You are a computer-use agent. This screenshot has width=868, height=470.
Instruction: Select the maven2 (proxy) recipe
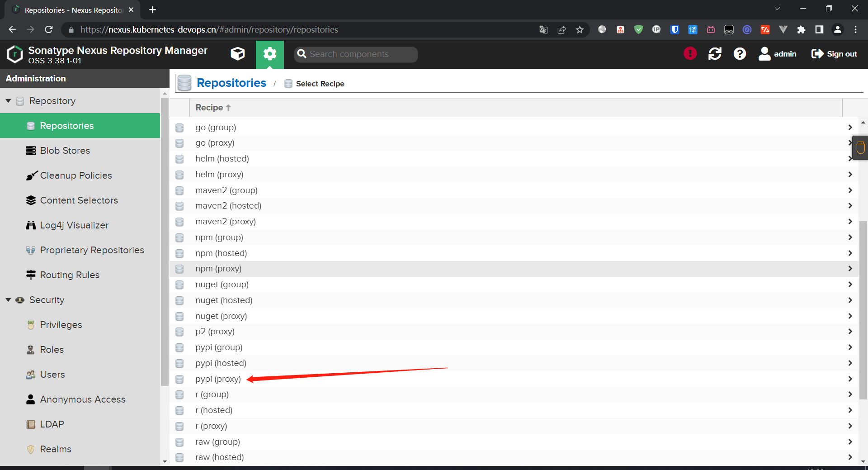(514, 222)
